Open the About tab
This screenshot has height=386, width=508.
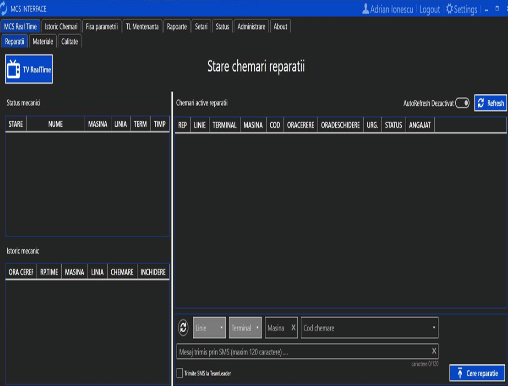pos(280,27)
